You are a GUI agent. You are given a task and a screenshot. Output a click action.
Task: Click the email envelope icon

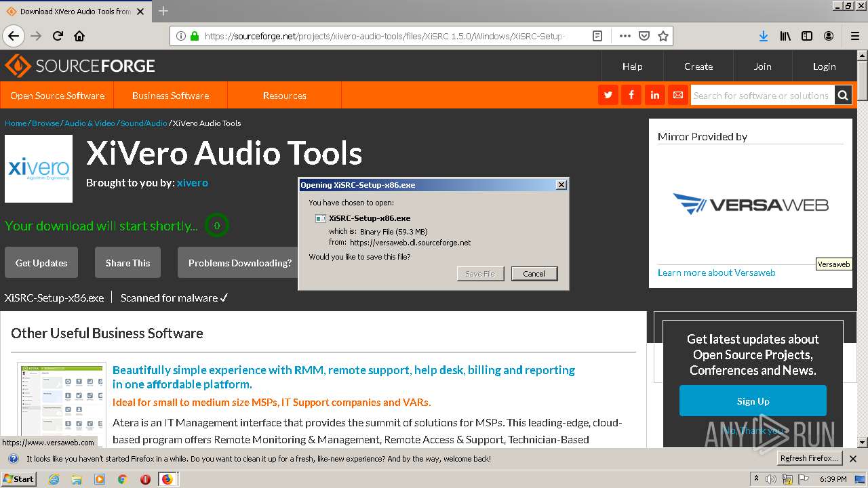point(677,95)
